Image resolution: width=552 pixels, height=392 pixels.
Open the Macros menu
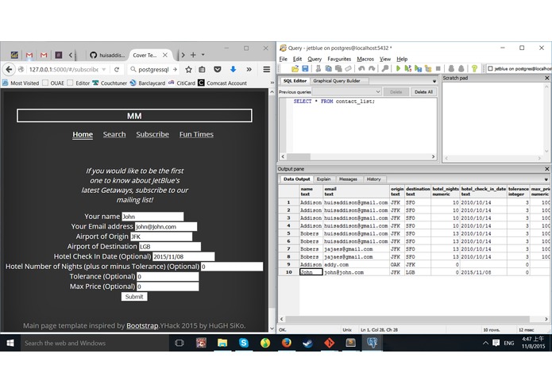(365, 59)
